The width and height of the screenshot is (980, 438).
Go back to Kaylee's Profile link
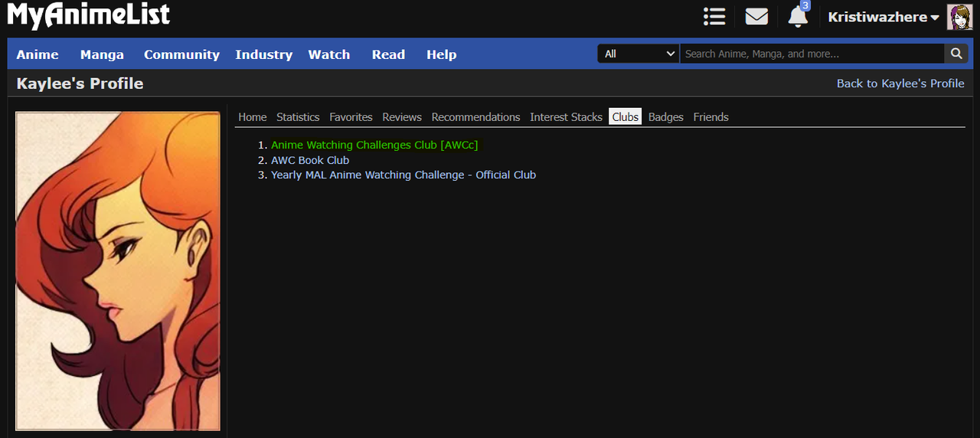click(x=900, y=83)
